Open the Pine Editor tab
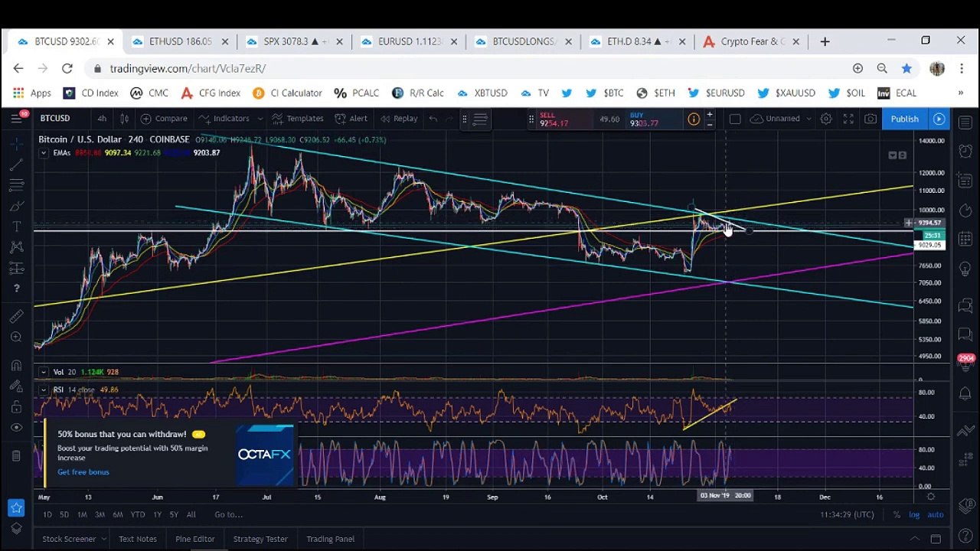 point(195,539)
